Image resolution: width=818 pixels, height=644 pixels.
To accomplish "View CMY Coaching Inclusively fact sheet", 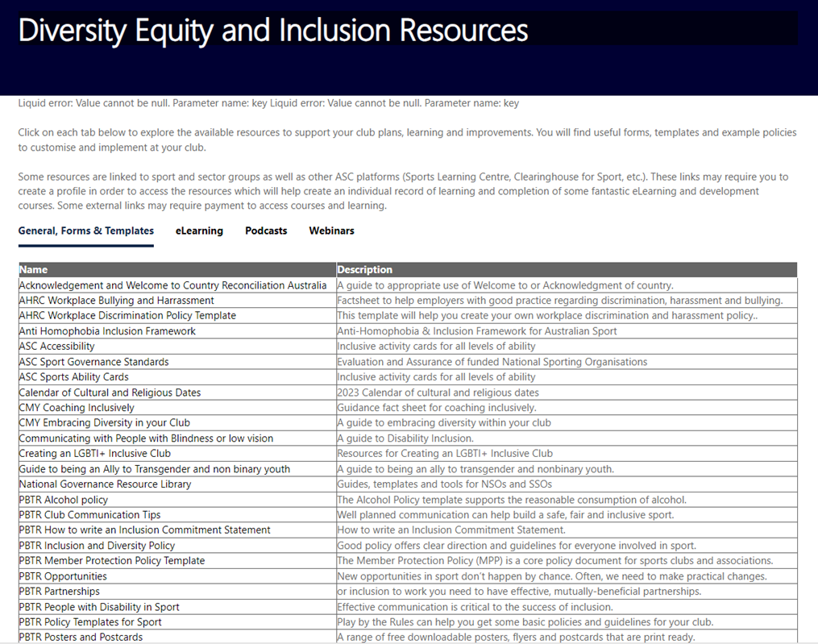I will tap(77, 407).
